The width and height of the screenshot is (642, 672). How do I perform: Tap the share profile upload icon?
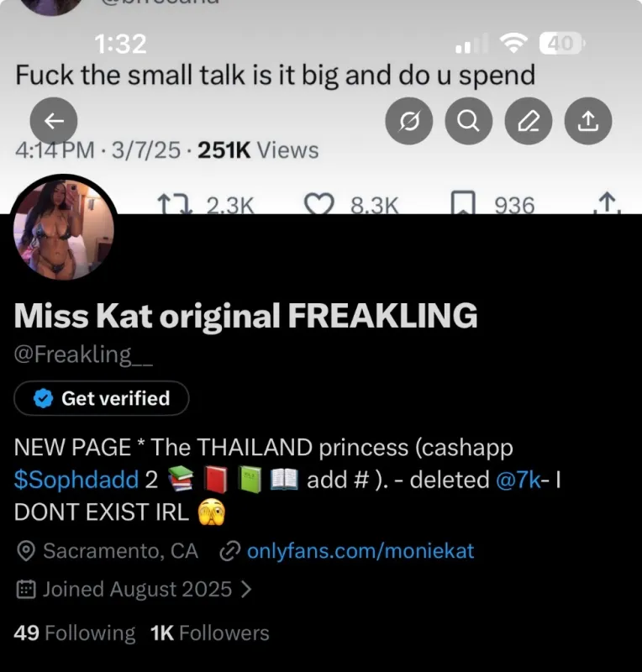(587, 122)
